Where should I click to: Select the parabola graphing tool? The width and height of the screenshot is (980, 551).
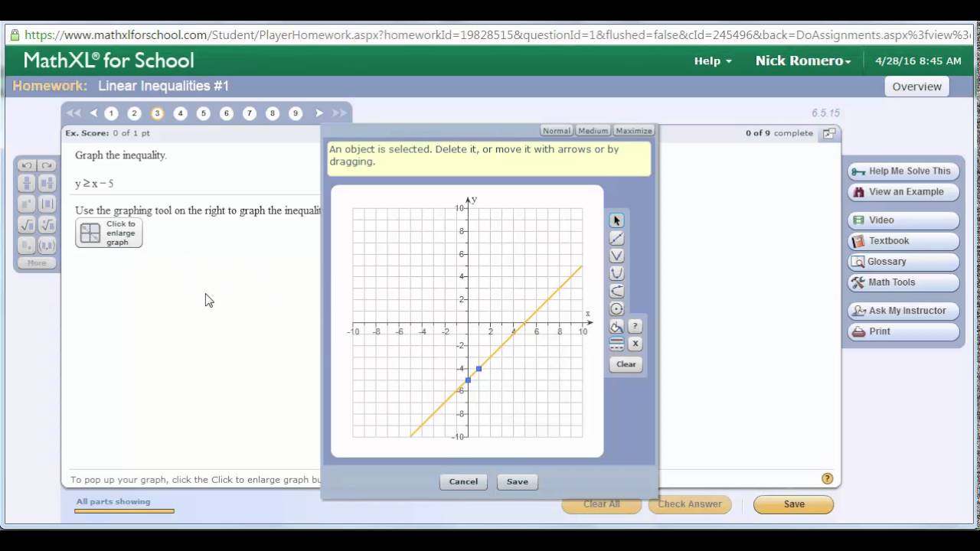pos(616,273)
